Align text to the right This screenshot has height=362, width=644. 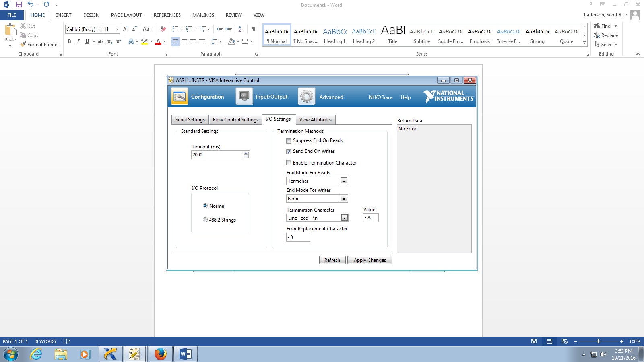point(193,41)
